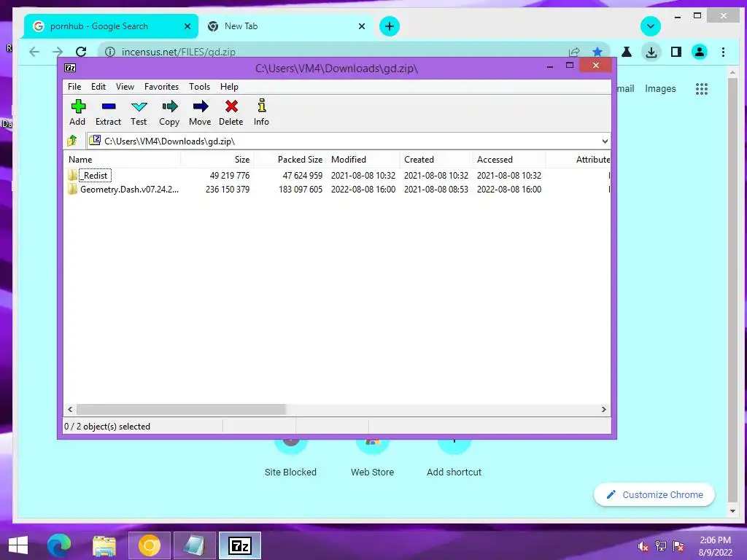View site information icon in address bar

point(110,52)
